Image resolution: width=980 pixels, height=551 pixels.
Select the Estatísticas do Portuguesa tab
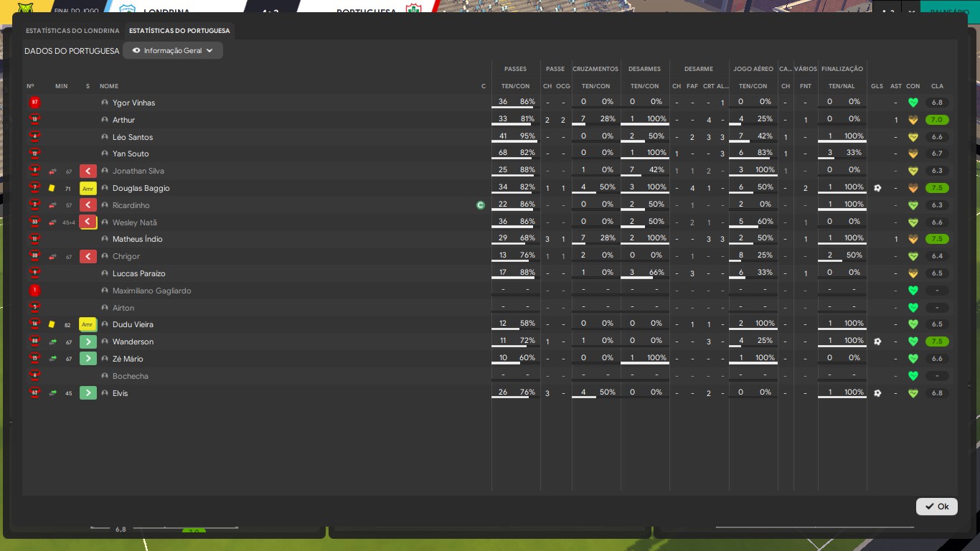(x=179, y=31)
